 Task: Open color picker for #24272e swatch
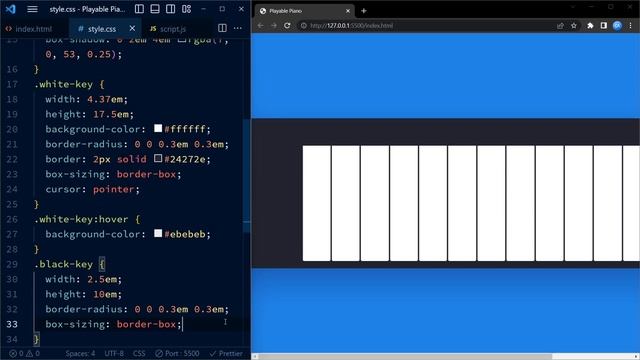tap(158, 158)
